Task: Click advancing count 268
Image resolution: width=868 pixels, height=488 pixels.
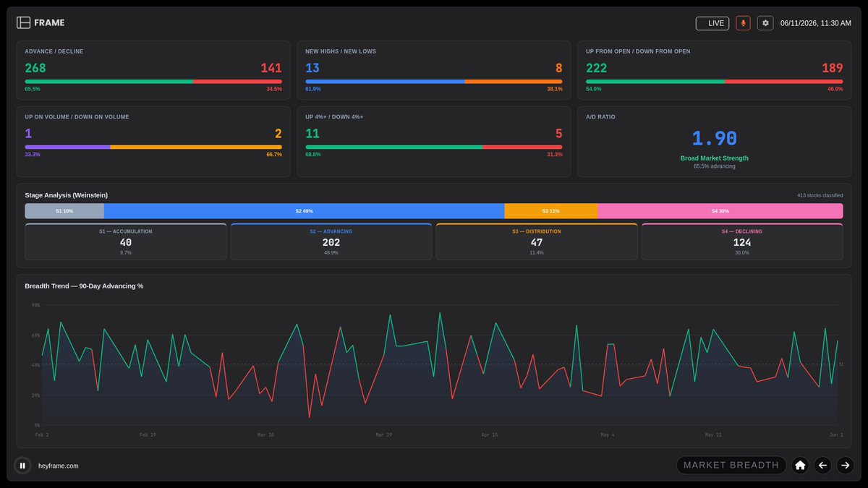Action: (35, 68)
